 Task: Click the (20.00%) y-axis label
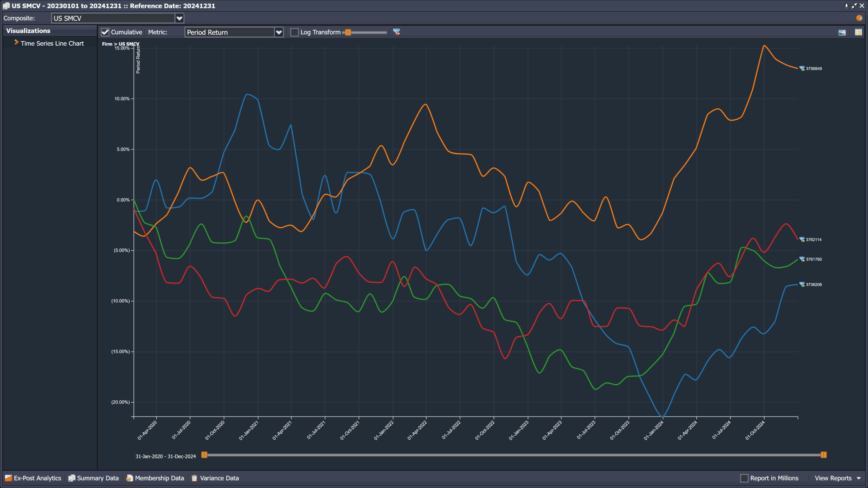point(121,402)
